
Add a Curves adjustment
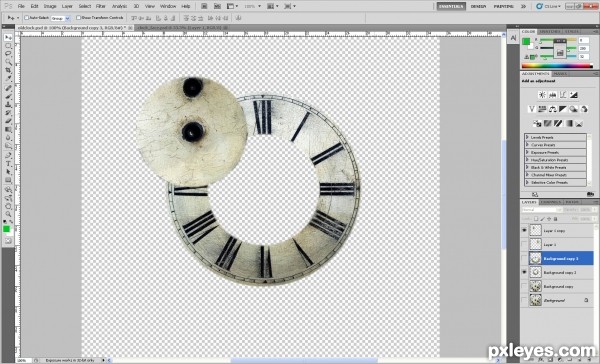click(x=563, y=95)
